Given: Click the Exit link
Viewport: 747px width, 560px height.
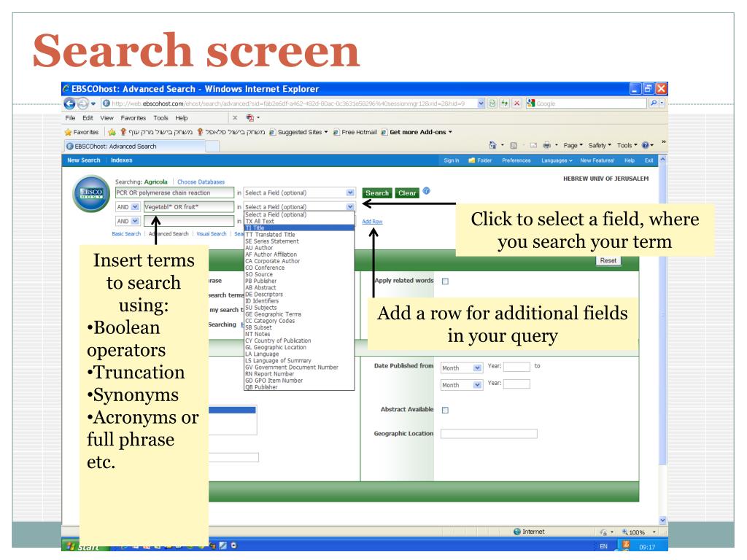Looking at the screenshot, I should click(649, 160).
